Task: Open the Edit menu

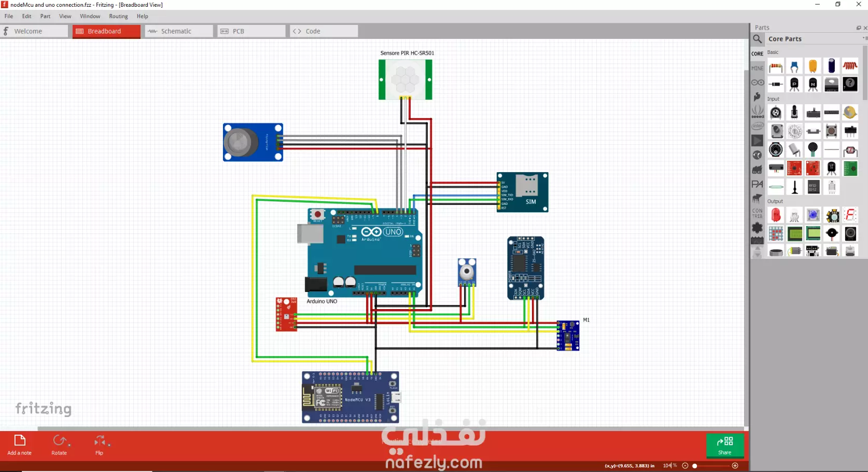Action: [x=27, y=16]
